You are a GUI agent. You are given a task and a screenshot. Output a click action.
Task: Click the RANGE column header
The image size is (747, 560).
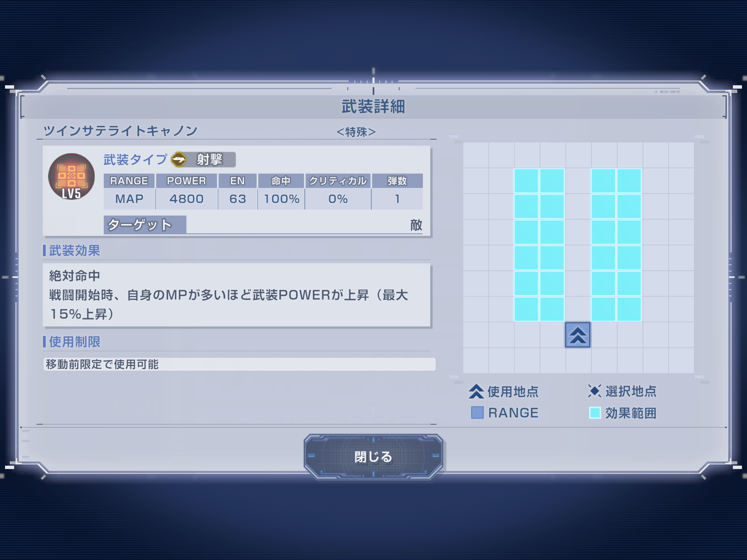pyautogui.click(x=129, y=181)
